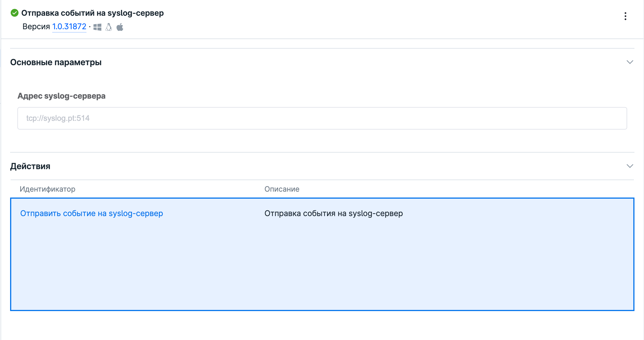Open Отправить событие на syslog-сервер action link

coord(92,214)
